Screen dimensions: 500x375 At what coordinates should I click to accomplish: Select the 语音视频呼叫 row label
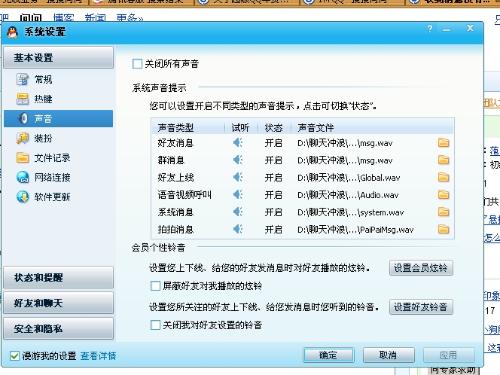coord(185,195)
